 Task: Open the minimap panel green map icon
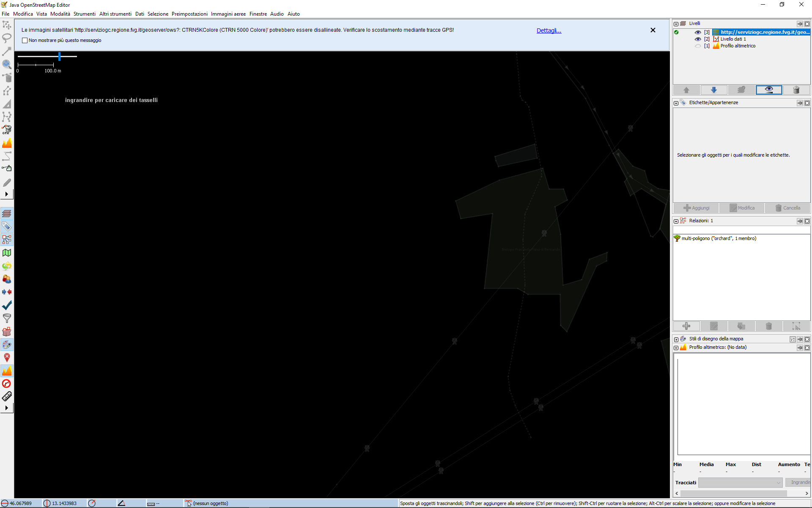point(7,253)
